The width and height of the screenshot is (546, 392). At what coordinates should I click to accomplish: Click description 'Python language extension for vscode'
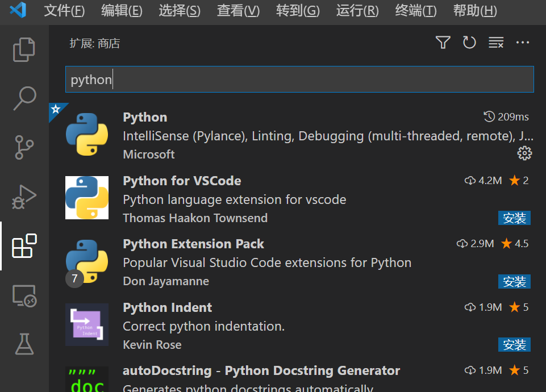(234, 200)
